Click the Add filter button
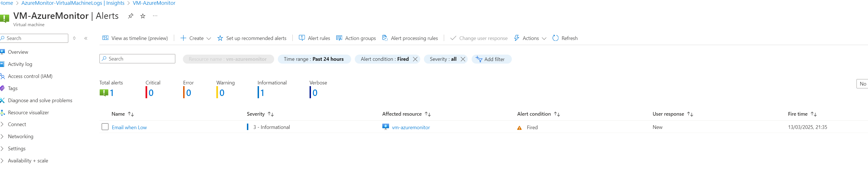The image size is (868, 170). click(x=491, y=59)
